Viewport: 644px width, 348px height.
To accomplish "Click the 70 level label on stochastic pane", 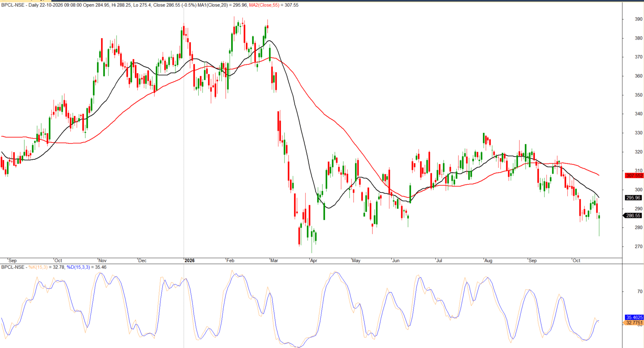I will pyautogui.click(x=640, y=291).
